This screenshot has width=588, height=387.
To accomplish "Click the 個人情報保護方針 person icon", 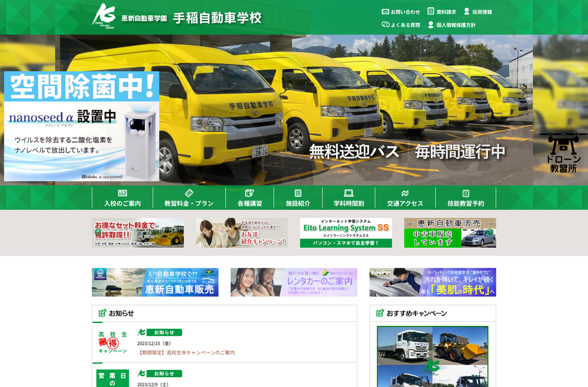I will 431,25.
